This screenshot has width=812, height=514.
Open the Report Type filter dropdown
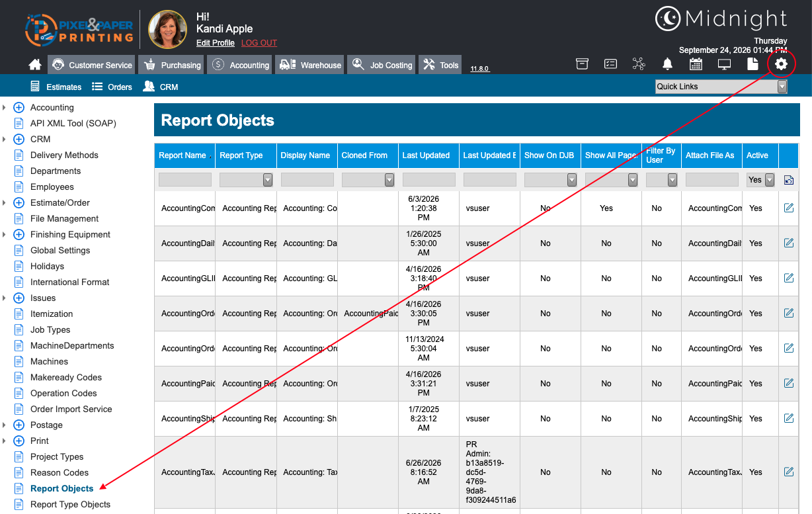click(246, 180)
